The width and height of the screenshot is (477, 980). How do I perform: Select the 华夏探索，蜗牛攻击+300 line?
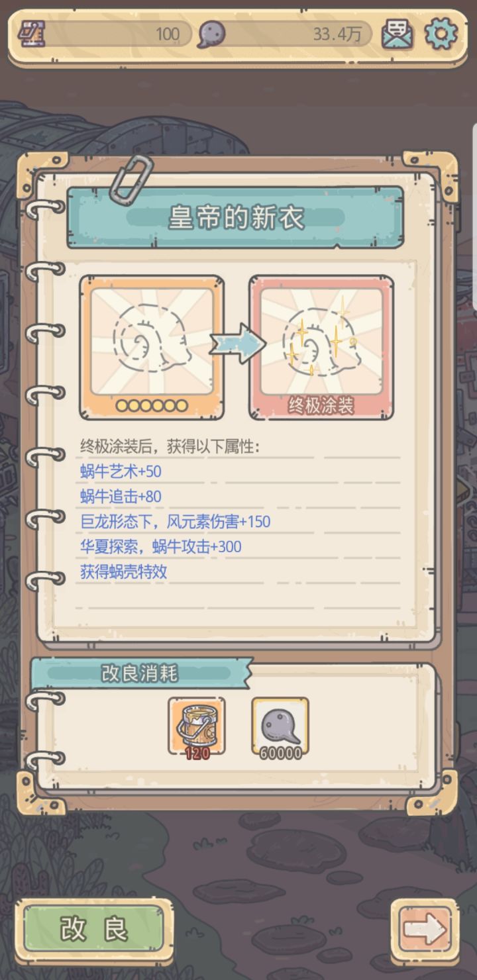tap(160, 547)
